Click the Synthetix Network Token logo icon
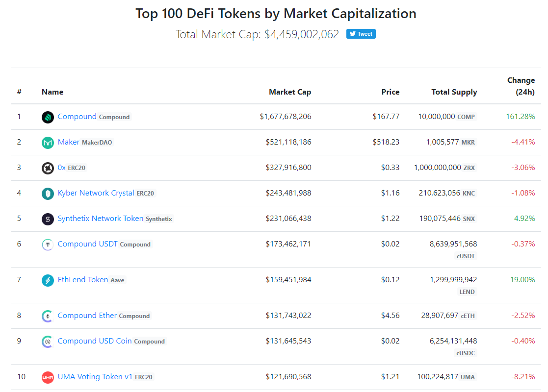Viewport: 548px width, 392px height. pos(48,219)
